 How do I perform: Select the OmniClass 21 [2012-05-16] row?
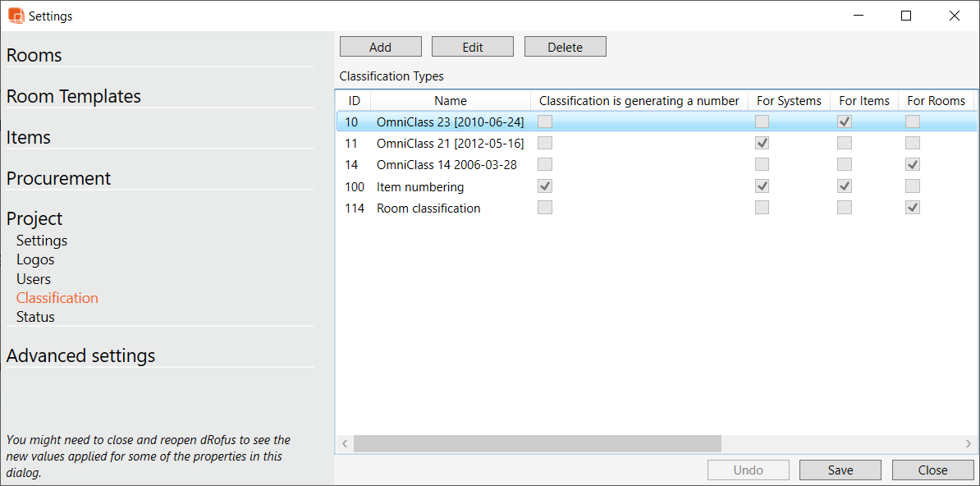[x=656, y=143]
